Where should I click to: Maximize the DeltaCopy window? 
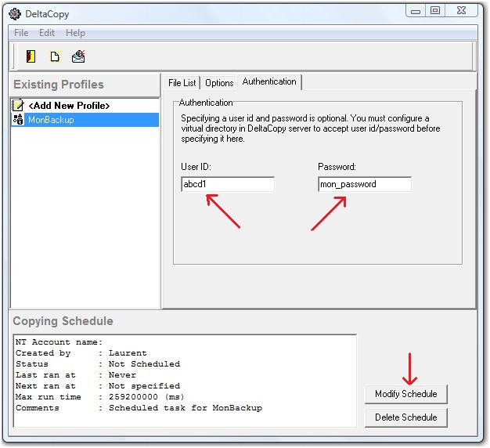(435, 11)
